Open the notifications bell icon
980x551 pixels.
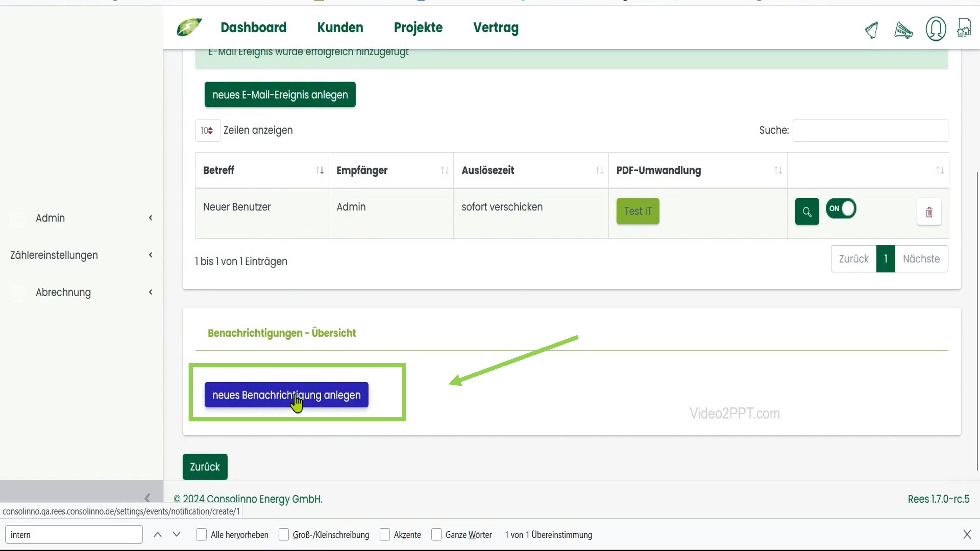pyautogui.click(x=872, y=30)
